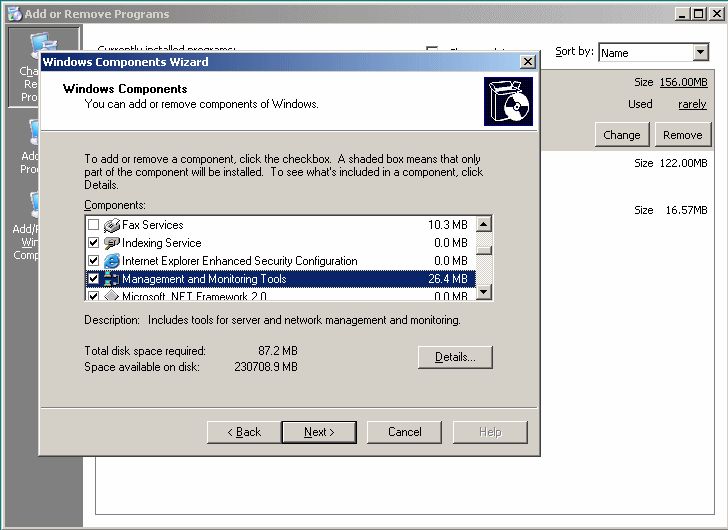
Task: Select Internet Explorer Enhanced Security Configuration row
Action: pos(239,261)
